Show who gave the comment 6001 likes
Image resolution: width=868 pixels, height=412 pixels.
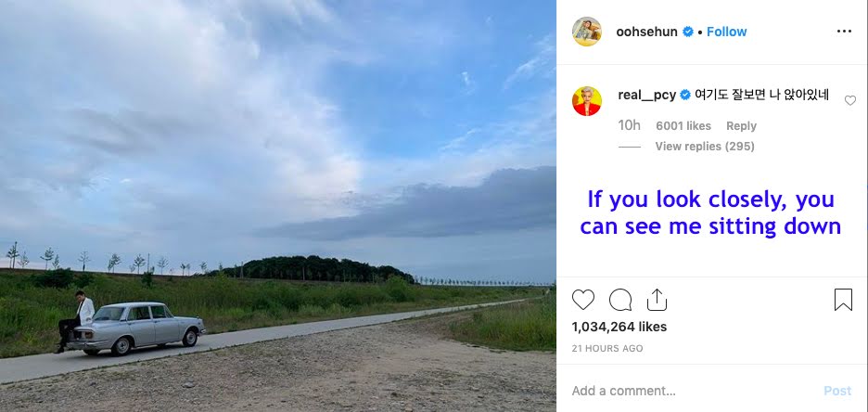pyautogui.click(x=683, y=126)
